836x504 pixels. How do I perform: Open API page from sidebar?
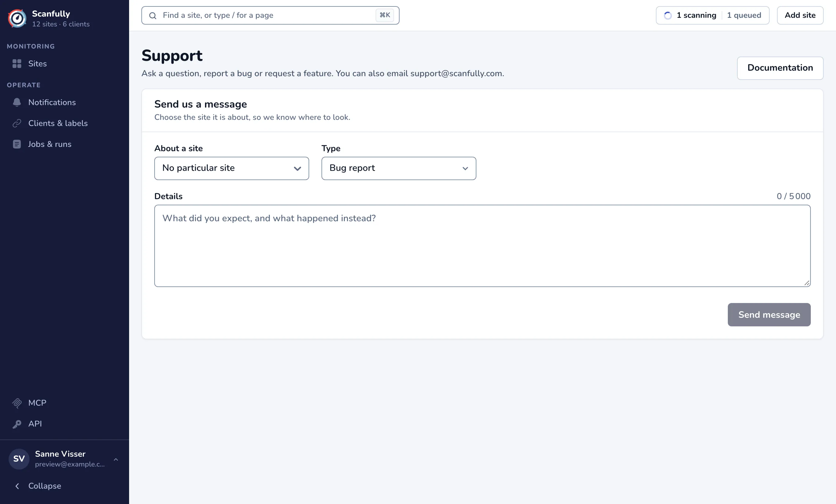click(65, 424)
